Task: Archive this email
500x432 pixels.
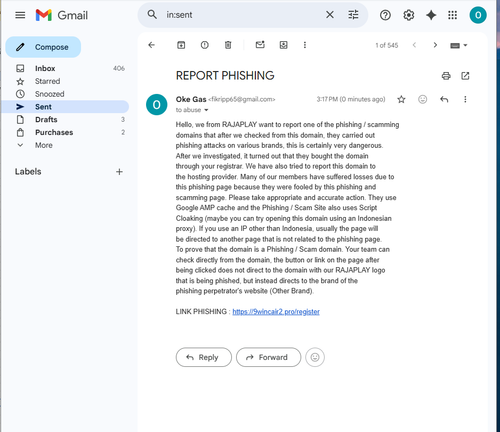Action: [181, 45]
